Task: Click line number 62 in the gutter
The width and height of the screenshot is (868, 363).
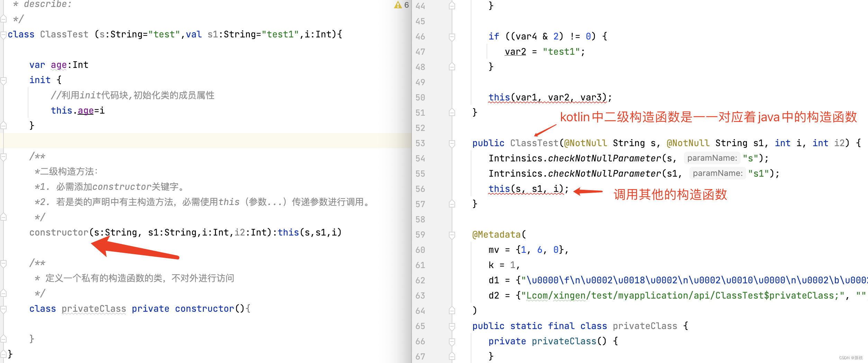Action: [420, 281]
